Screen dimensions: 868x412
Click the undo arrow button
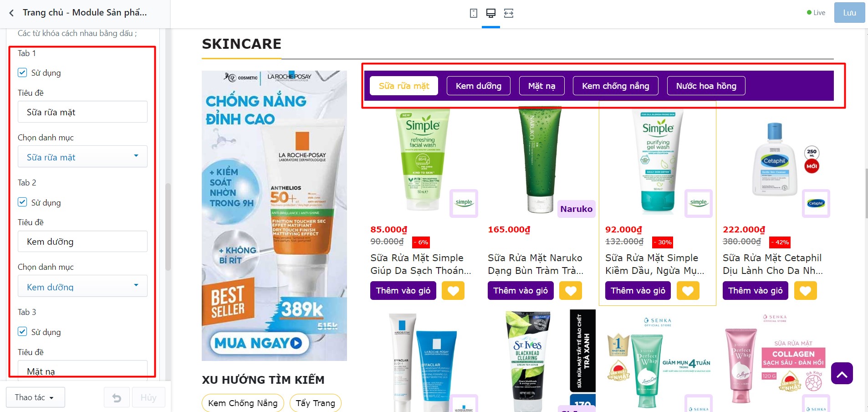tap(117, 398)
